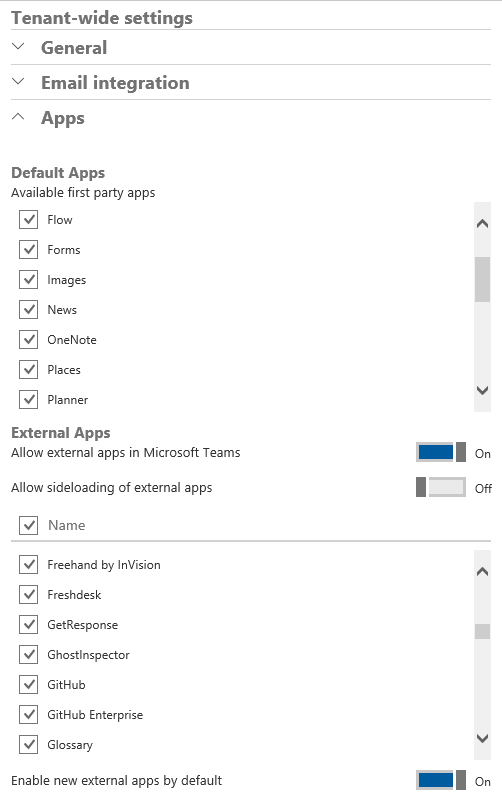The height and width of the screenshot is (801, 502).
Task: Click the down arrow of external apps scrollbar
Action: (483, 738)
